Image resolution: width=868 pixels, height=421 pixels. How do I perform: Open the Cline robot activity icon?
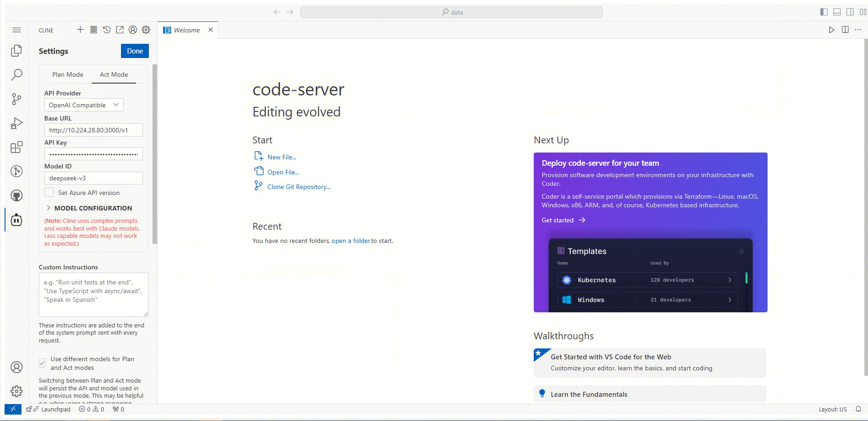click(16, 220)
